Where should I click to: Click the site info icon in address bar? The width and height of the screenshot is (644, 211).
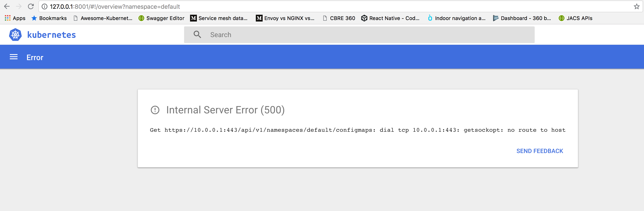[44, 7]
